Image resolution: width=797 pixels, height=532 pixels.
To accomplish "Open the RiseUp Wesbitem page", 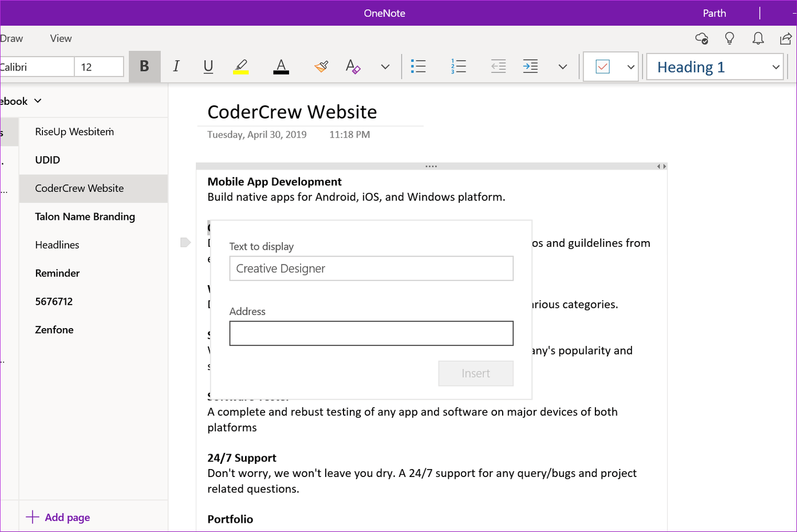I will pos(93,132).
